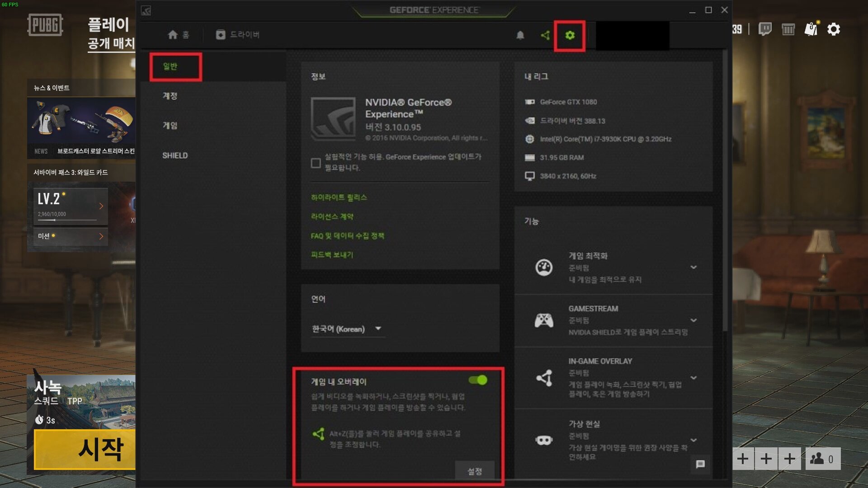Open the 하이라이트 릴리스 link
Image resolution: width=868 pixels, height=488 pixels.
point(339,197)
